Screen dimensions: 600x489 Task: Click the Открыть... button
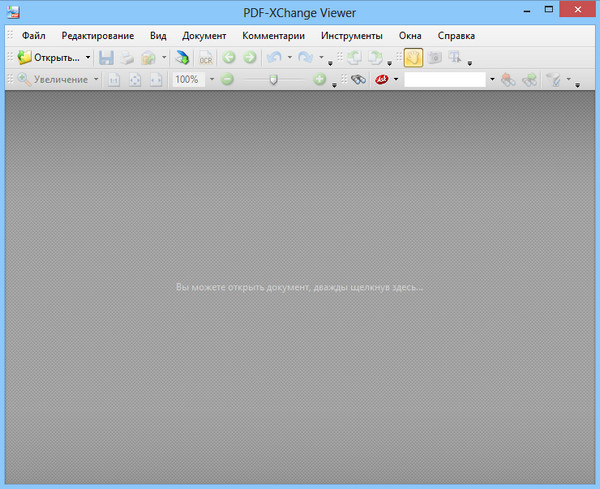49,57
